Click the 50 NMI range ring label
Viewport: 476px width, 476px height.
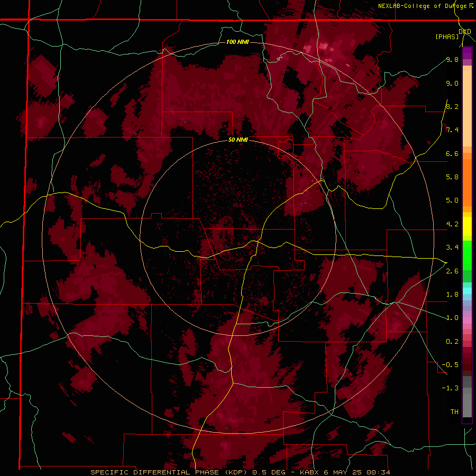click(239, 140)
